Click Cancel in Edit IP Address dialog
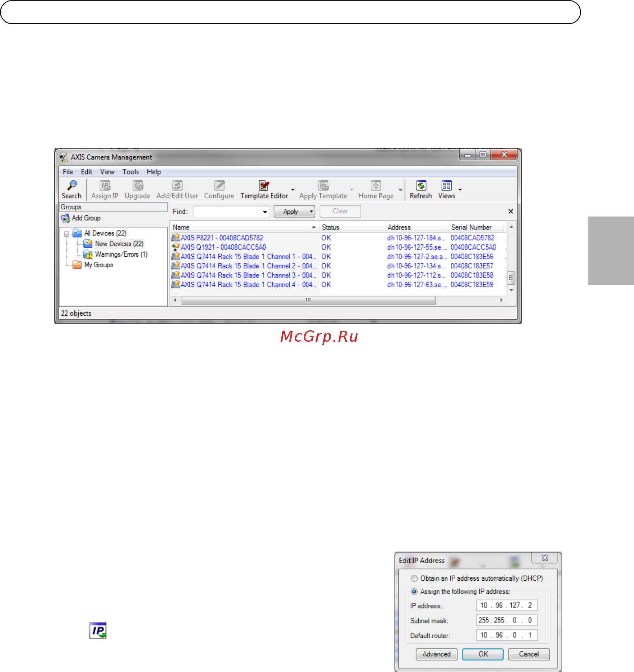Screen dimensions: 634x672 point(529,654)
